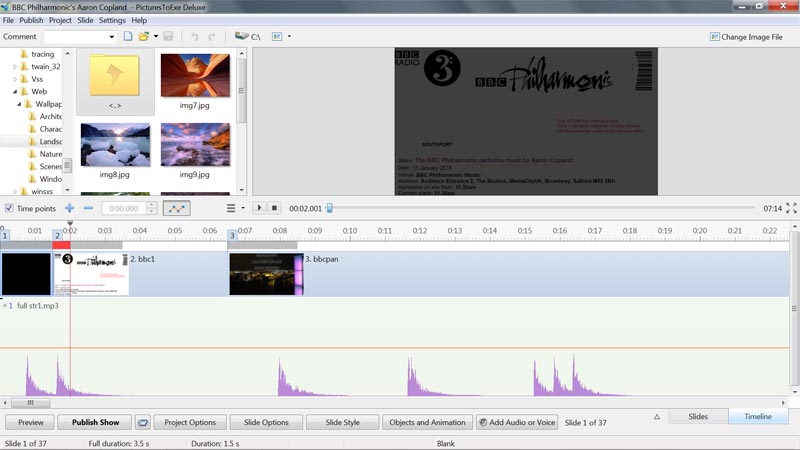Open the Help menu
This screenshot has width=800, height=450.
[139, 20]
